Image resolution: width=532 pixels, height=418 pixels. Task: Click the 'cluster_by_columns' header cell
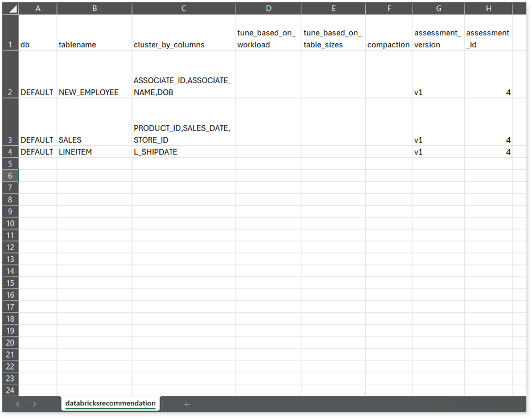coord(184,32)
